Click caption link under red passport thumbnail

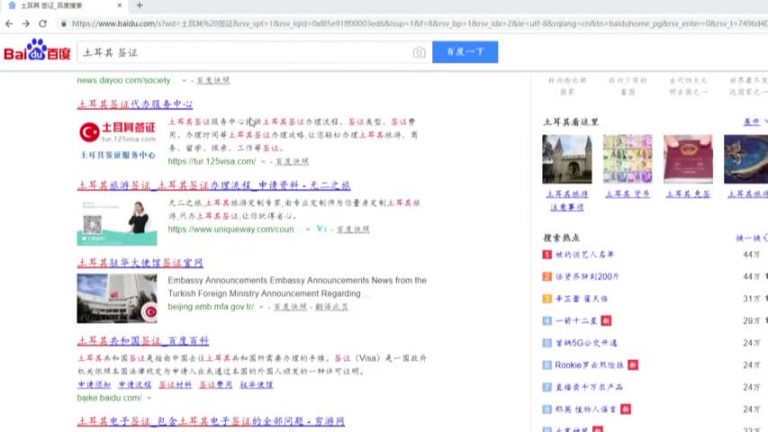(x=688, y=194)
